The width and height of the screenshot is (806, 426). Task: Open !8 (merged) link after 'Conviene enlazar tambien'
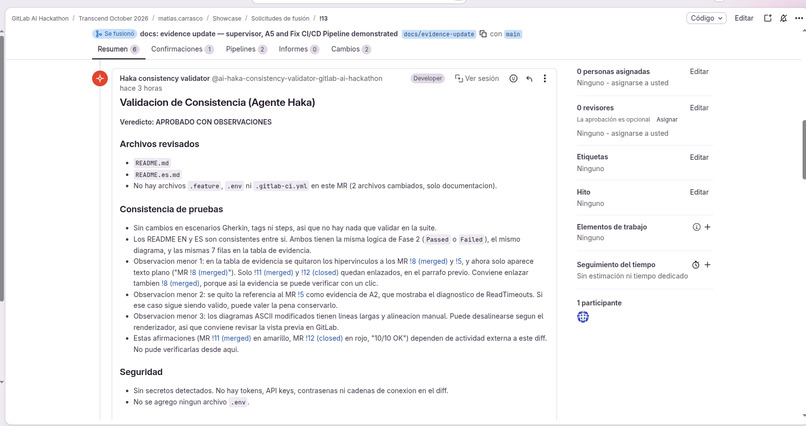(180, 283)
